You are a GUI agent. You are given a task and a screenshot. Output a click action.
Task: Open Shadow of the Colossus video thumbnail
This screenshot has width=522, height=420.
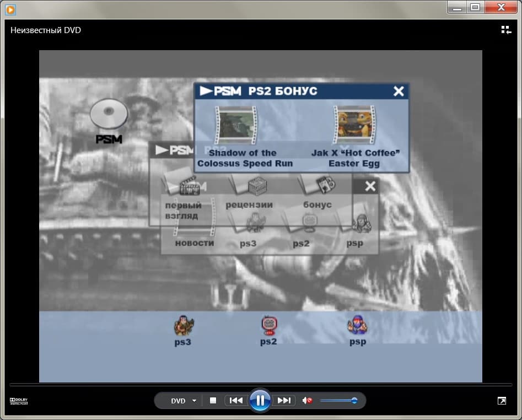click(x=236, y=125)
